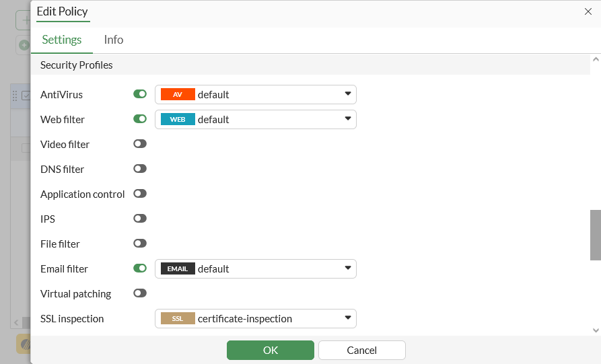Enable the DNS filter toggle
Screen dimensions: 601x364
pos(140,169)
